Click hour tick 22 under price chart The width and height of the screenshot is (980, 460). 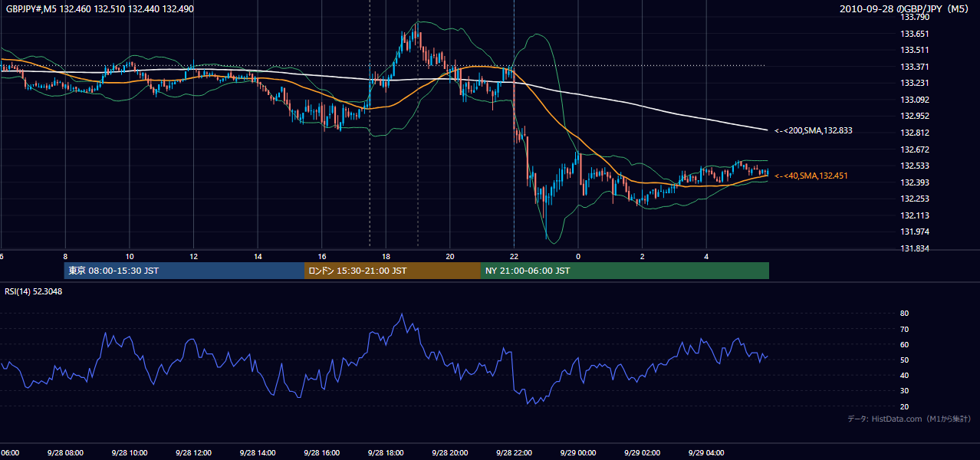514,257
